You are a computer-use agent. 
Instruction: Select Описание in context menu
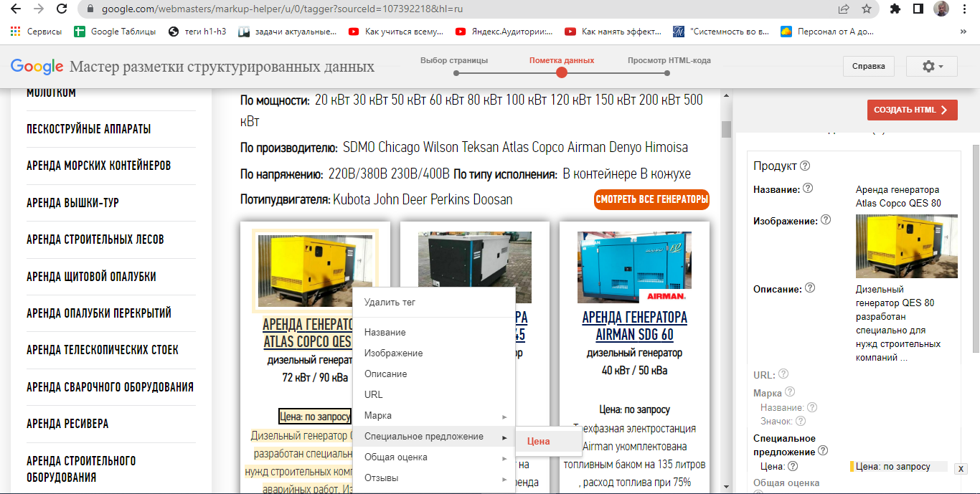pos(434,374)
